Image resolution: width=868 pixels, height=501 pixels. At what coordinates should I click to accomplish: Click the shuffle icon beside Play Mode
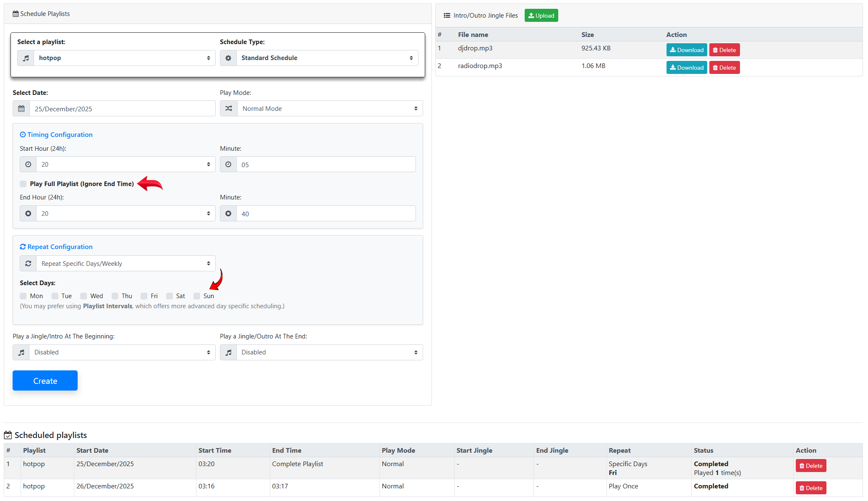(229, 108)
